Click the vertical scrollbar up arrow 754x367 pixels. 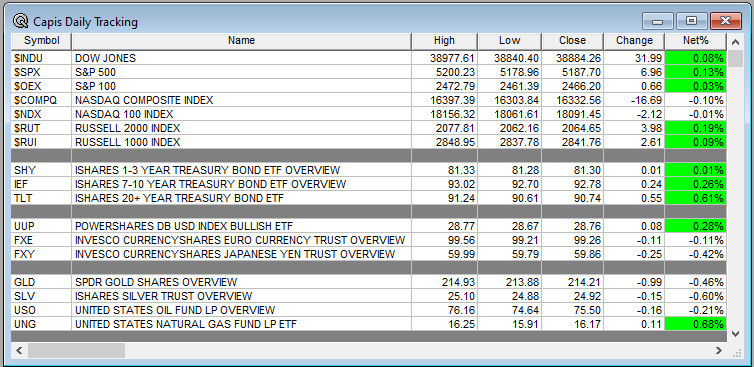click(x=735, y=42)
